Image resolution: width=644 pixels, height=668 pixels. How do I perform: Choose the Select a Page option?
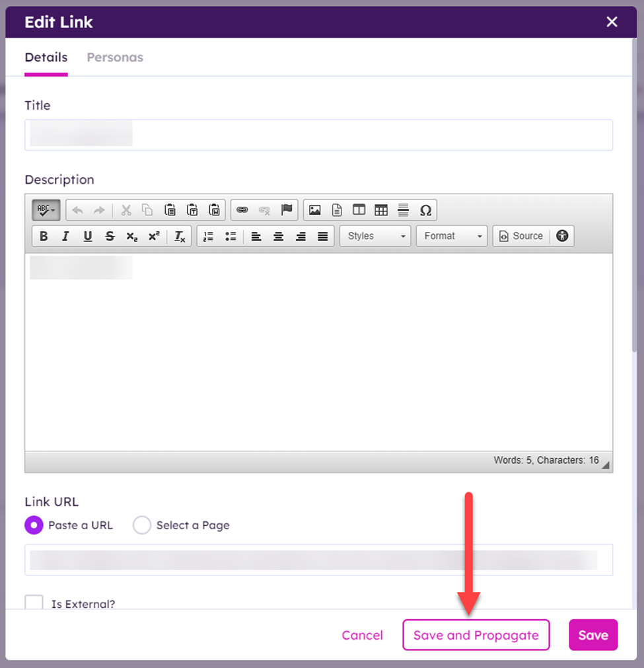(142, 525)
